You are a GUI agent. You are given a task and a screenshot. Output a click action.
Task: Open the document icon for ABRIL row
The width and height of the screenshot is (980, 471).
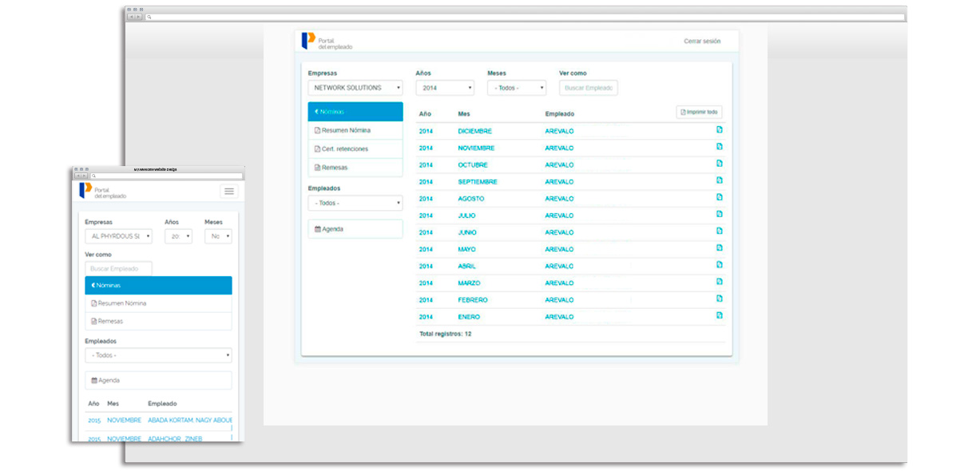pyautogui.click(x=719, y=265)
